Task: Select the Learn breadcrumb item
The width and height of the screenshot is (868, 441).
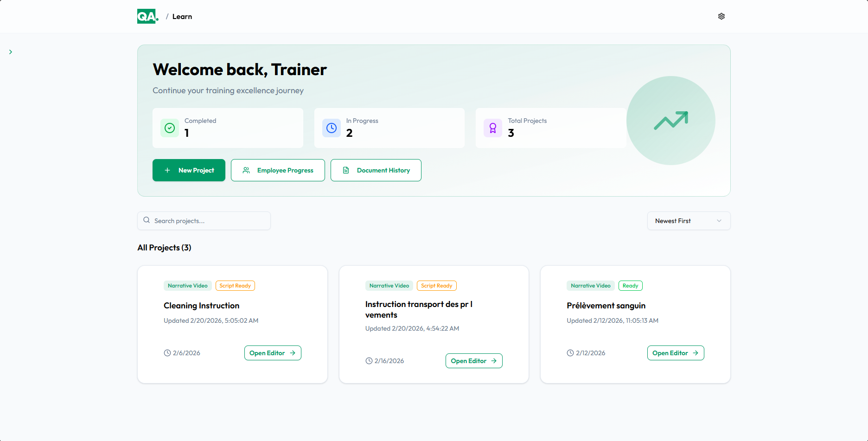Action: 182,16
